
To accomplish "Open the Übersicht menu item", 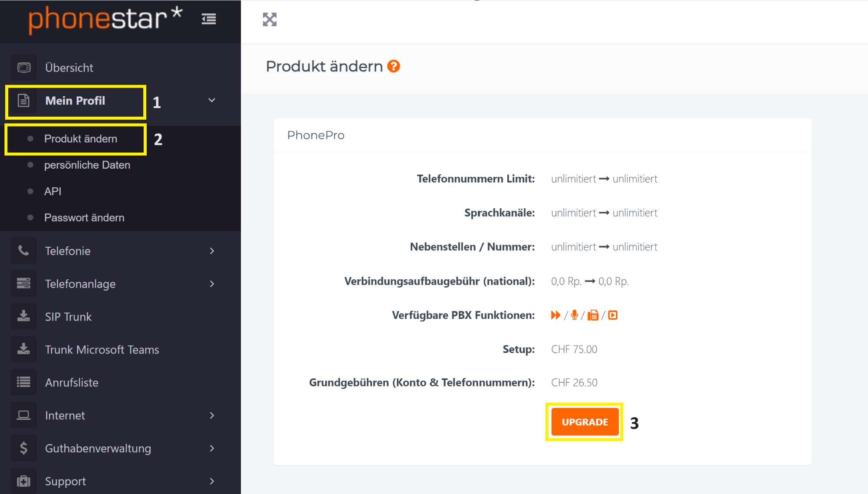I will (69, 68).
